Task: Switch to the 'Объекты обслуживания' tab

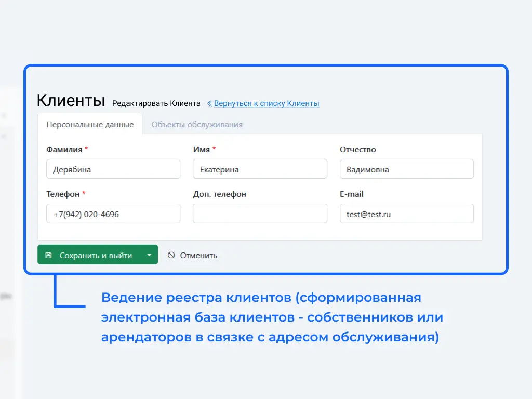Action: (x=197, y=125)
